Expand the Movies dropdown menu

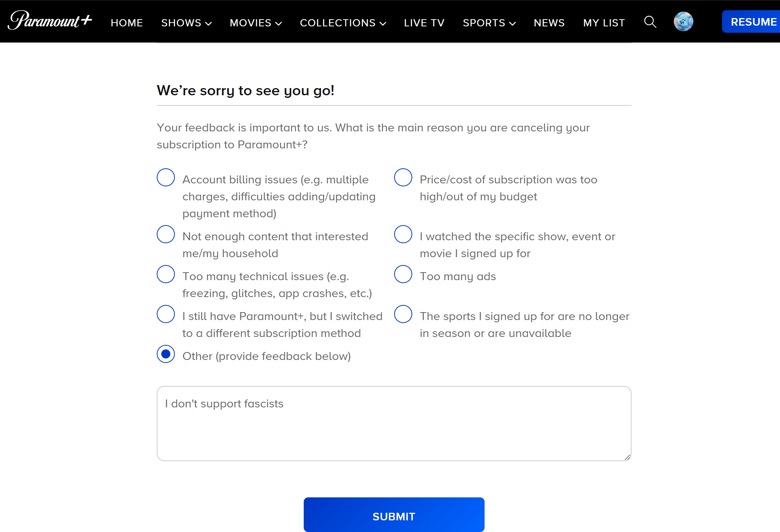point(255,23)
